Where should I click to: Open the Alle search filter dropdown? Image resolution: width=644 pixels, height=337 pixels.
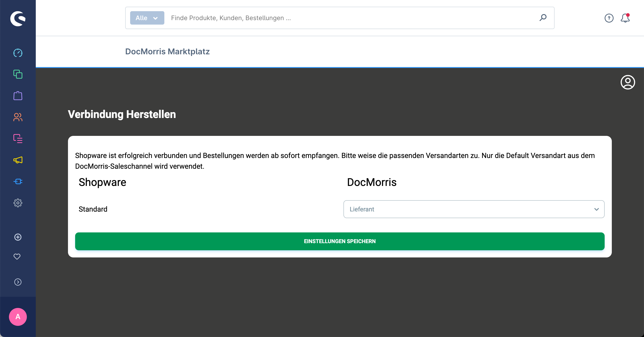pyautogui.click(x=147, y=18)
